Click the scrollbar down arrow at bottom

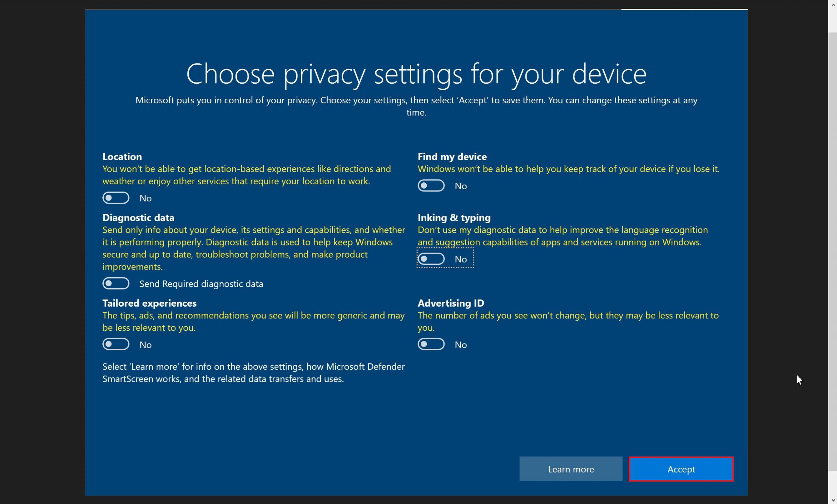[x=832, y=501]
